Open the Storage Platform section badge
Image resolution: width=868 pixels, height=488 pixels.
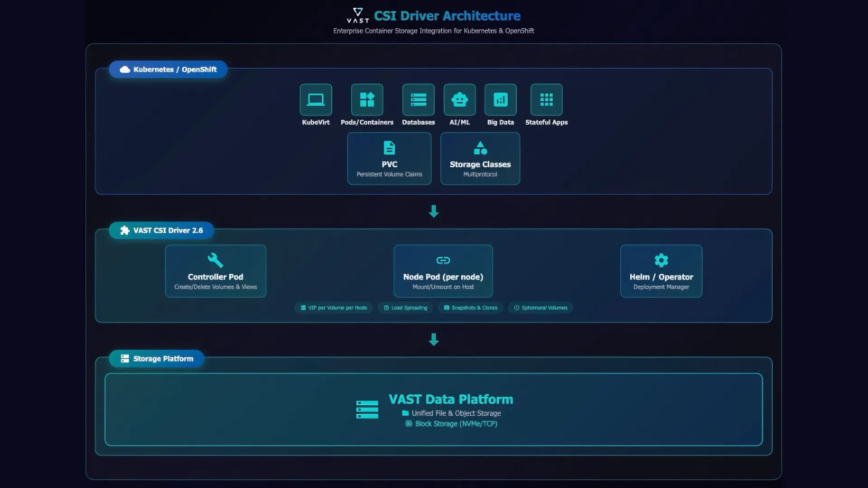156,359
